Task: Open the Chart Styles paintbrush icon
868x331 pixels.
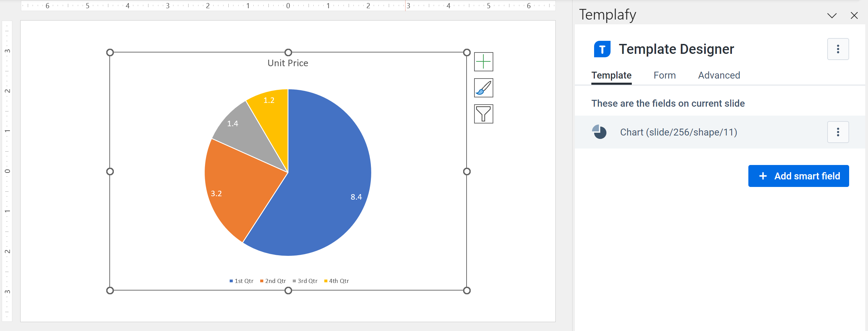Action: tap(483, 88)
